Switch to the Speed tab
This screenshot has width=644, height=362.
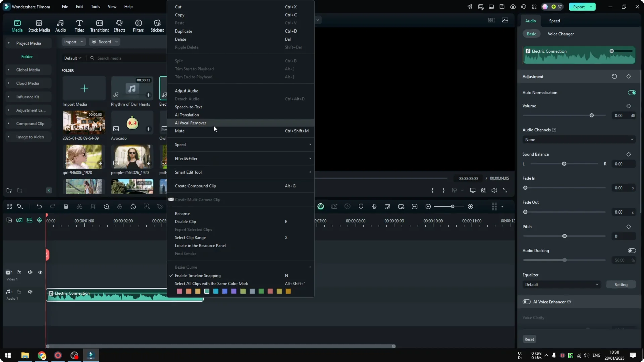coord(554,21)
